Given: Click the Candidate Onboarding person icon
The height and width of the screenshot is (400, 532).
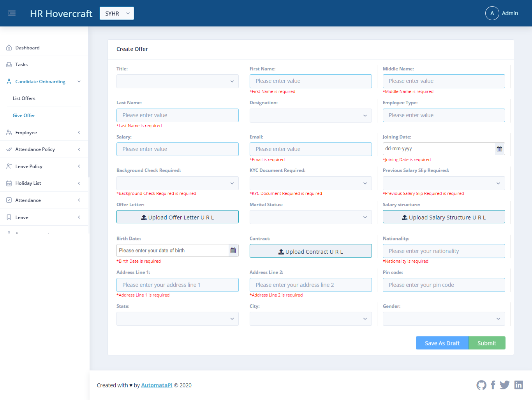Looking at the screenshot, I should tap(9, 82).
